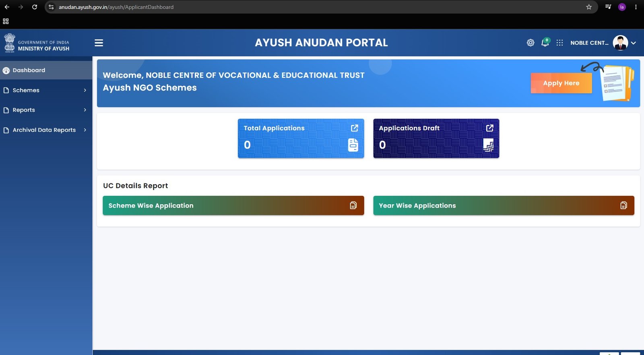Click the Year Wise Applications copy icon

click(x=623, y=206)
